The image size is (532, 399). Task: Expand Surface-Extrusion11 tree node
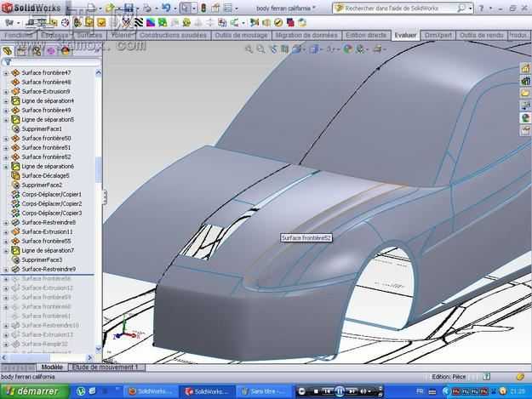(6, 232)
